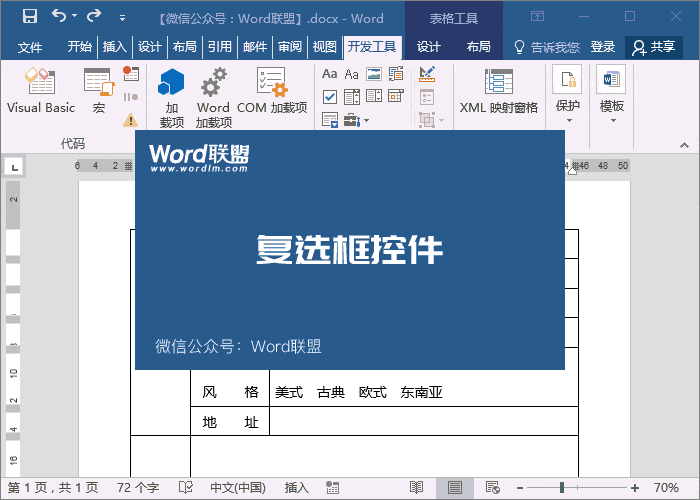Click zoom in plus button
Image resolution: width=700 pixels, height=500 pixels.
pos(635,488)
